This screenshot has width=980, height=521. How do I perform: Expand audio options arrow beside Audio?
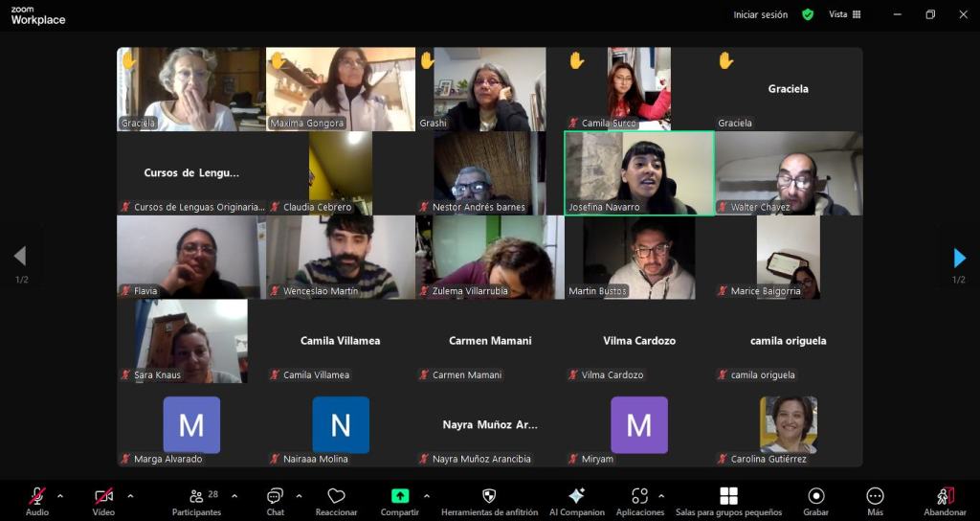[x=60, y=496]
